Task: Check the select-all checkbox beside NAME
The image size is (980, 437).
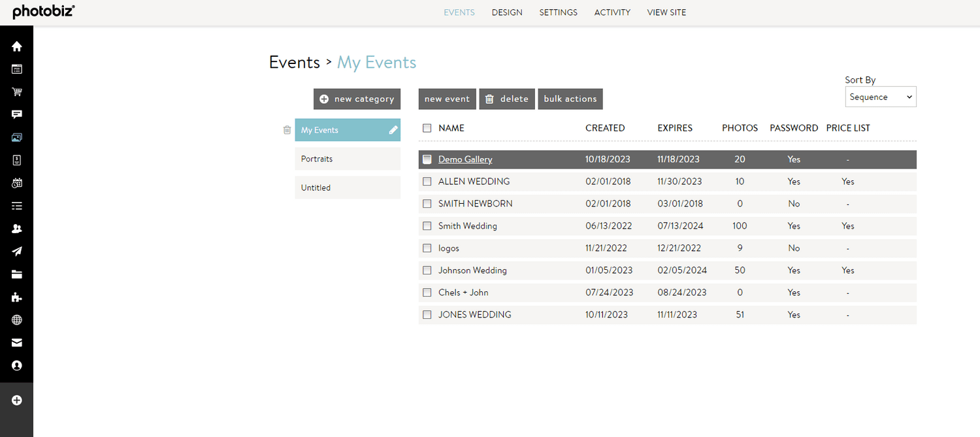Action: (x=427, y=127)
